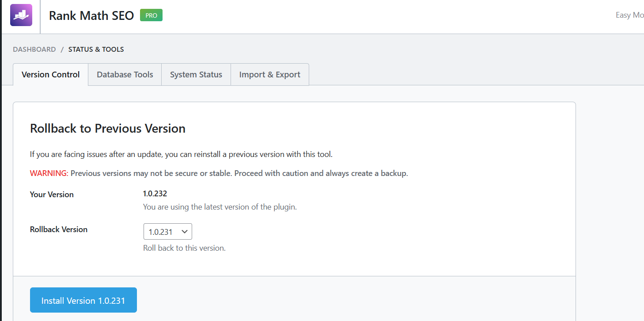644x321 pixels.
Task: Click the Rank Math SEO title
Action: click(91, 15)
